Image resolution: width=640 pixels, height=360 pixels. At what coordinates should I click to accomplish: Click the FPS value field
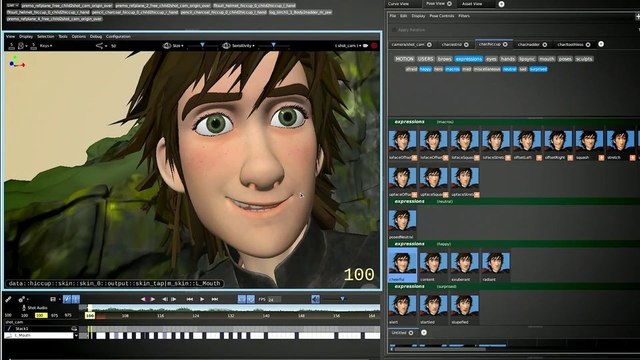pos(274,300)
